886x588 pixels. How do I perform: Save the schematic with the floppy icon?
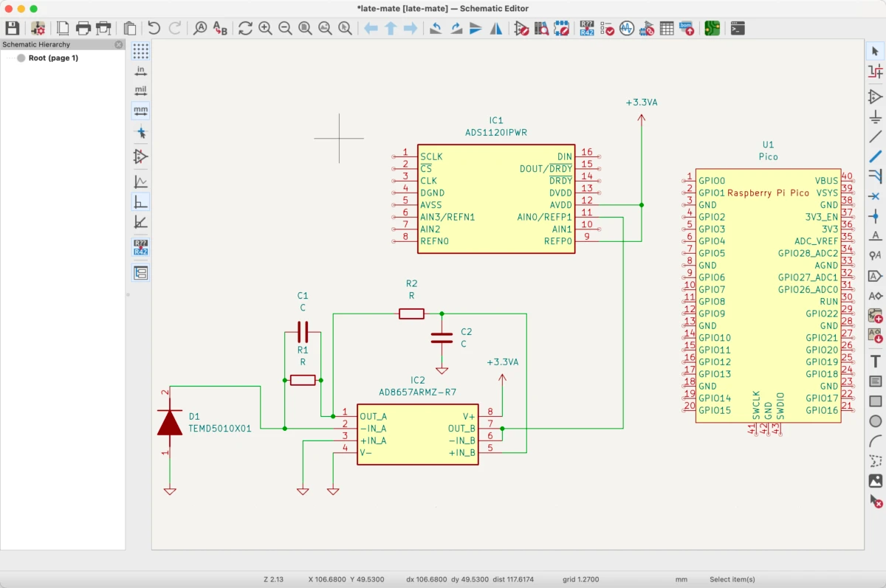(13, 28)
